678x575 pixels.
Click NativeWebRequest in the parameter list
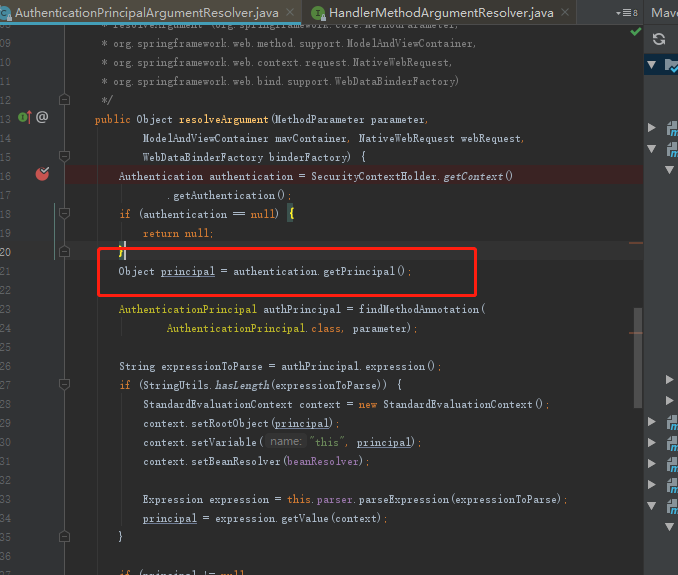pyautogui.click(x=406, y=138)
